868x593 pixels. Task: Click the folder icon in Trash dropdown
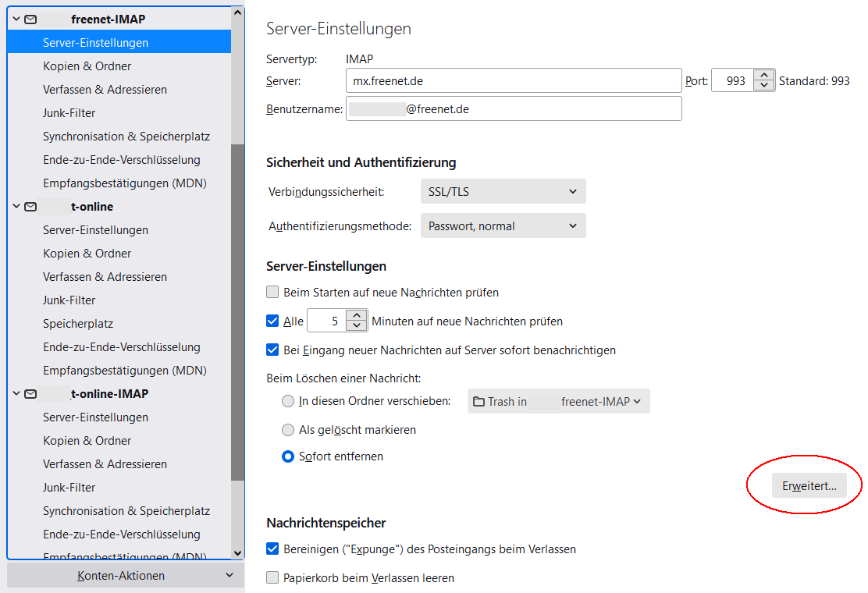pos(479,402)
